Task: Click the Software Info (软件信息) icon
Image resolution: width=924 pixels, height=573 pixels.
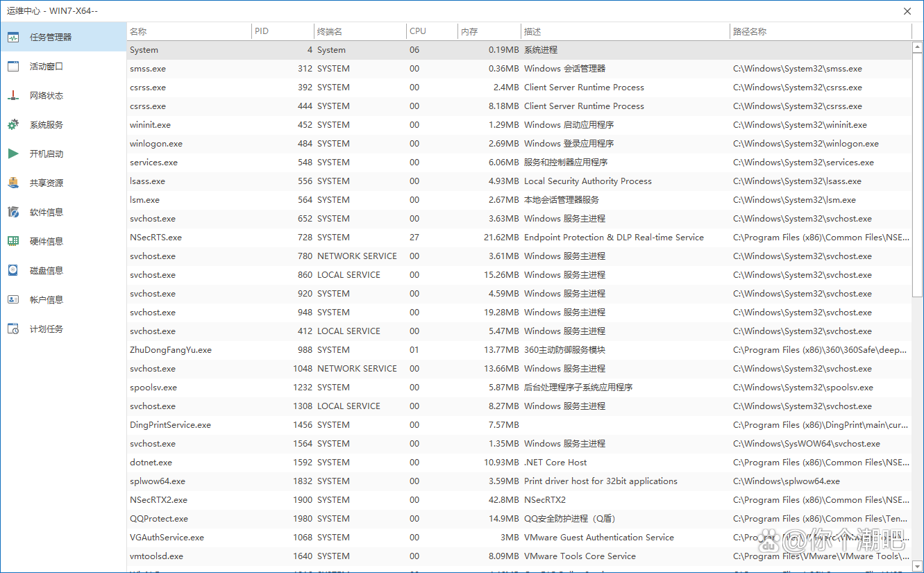Action: coord(13,213)
